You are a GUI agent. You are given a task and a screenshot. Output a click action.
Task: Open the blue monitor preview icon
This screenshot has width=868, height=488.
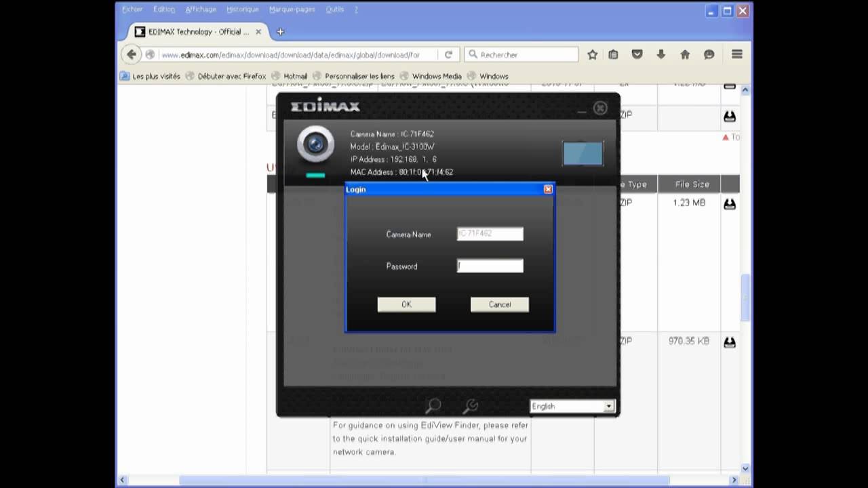point(583,154)
